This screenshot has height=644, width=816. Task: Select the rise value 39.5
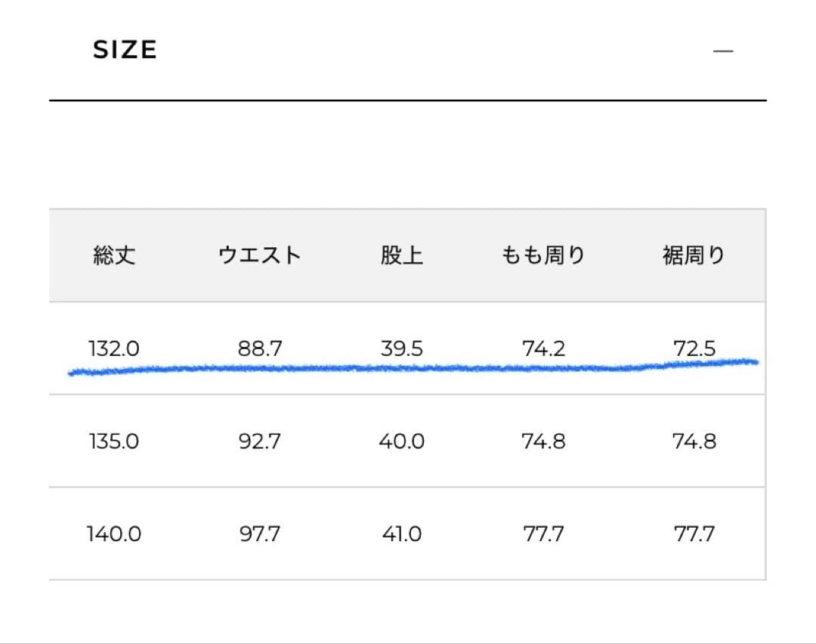[x=401, y=348]
